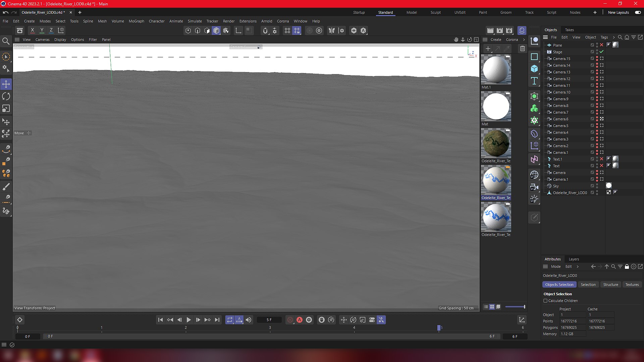Click the Record Active Objects keyframe icon
The width and height of the screenshot is (644, 362).
click(x=290, y=320)
